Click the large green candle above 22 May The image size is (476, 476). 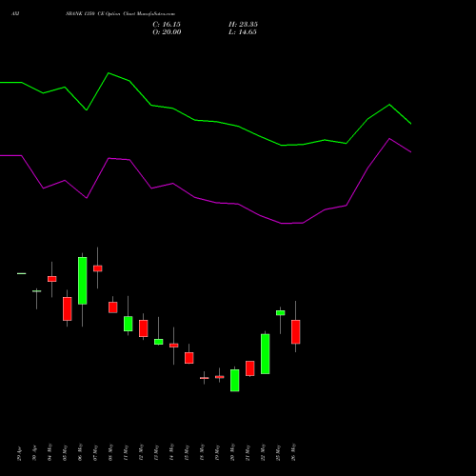pyautogui.click(x=266, y=354)
